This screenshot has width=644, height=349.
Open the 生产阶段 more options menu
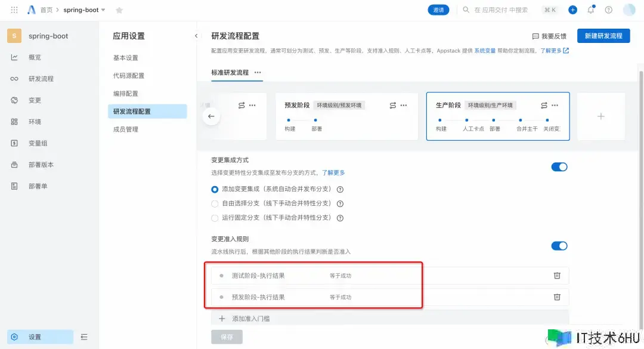click(555, 106)
